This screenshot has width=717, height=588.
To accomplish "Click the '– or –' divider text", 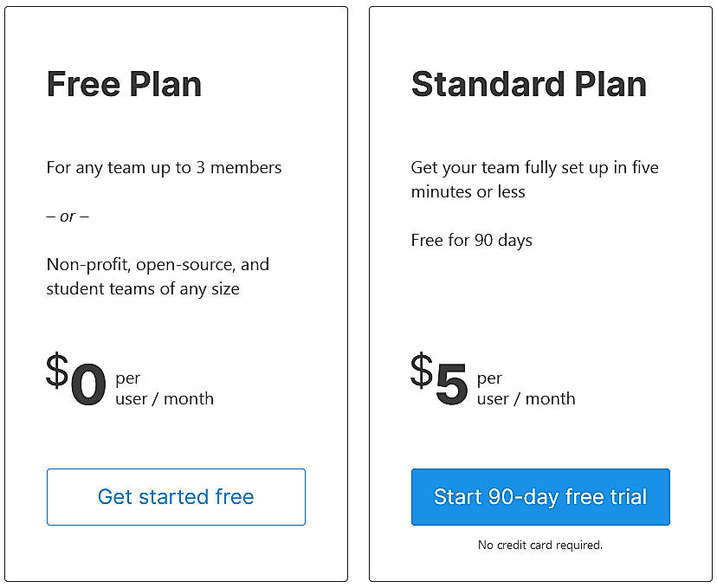I will point(68,216).
